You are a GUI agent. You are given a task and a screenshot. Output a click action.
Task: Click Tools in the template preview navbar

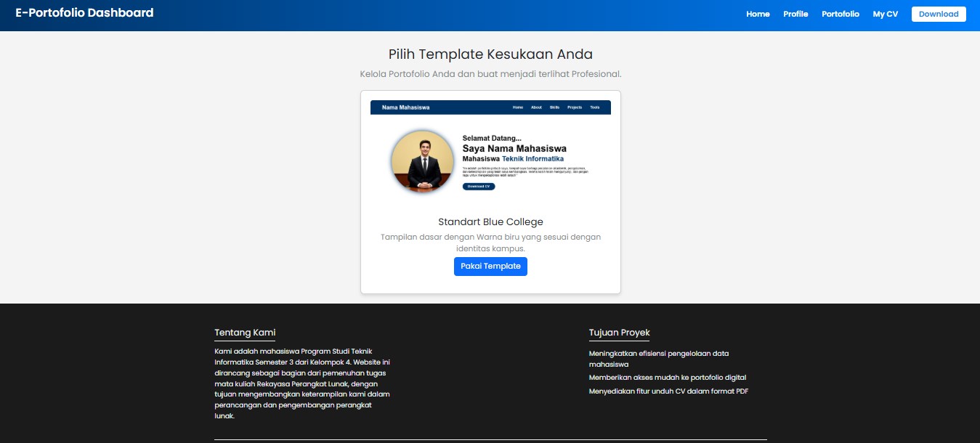(594, 107)
